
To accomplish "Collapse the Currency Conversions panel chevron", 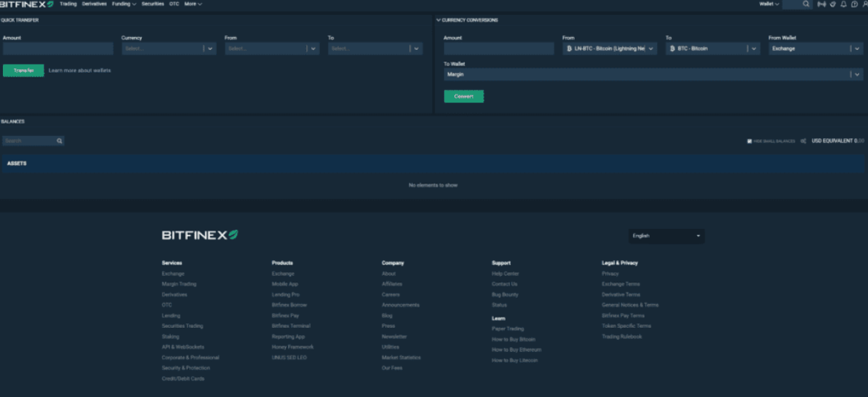I will [438, 20].
